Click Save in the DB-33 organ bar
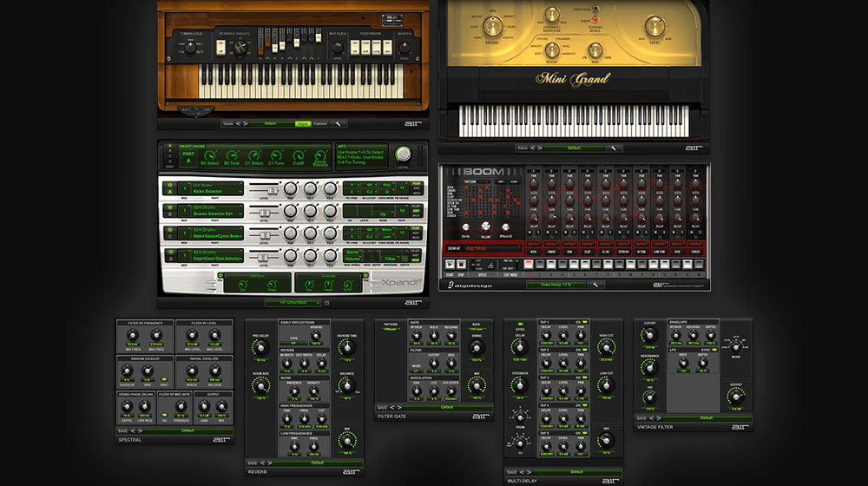 228,124
